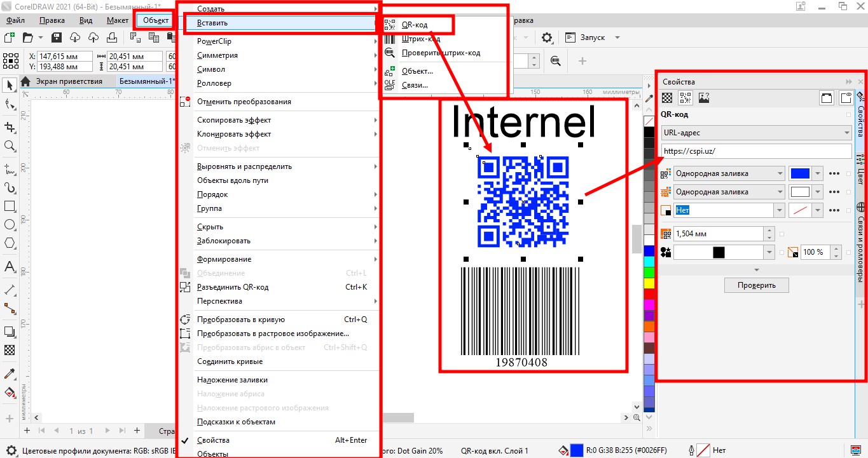Select the Zoom magnifier tool

pos(10,147)
